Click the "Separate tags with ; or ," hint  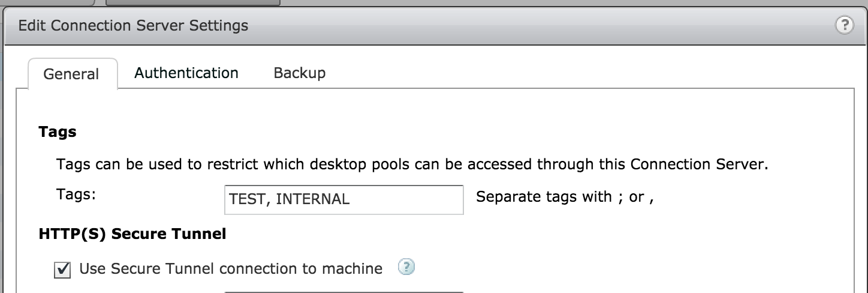[564, 197]
